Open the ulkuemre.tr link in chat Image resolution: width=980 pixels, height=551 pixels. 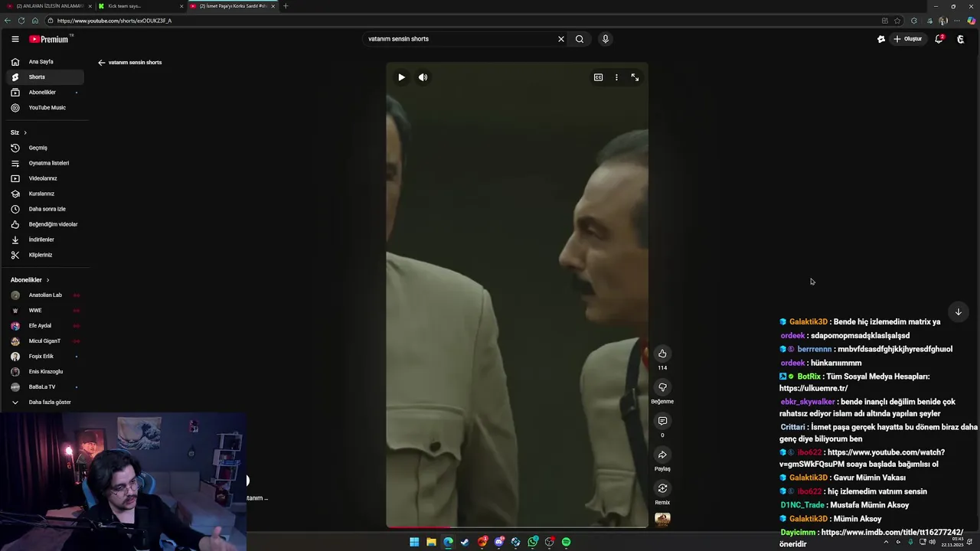[x=813, y=388]
